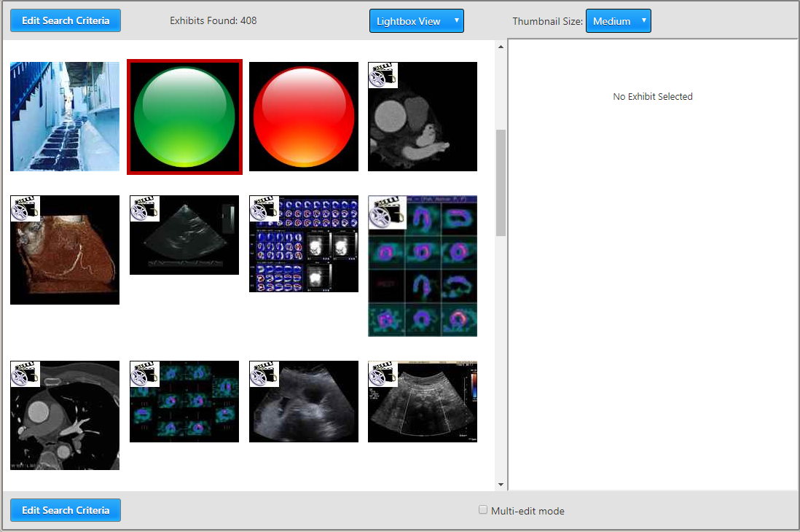Open the Lightbox View dropdown

[x=416, y=21]
